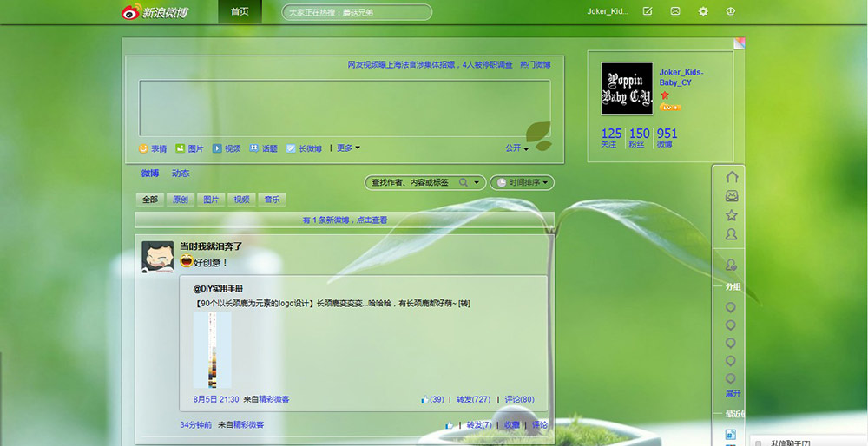This screenshot has height=446, width=868.
Task: Expand groups with 展开 in sidebar
Action: [733, 393]
